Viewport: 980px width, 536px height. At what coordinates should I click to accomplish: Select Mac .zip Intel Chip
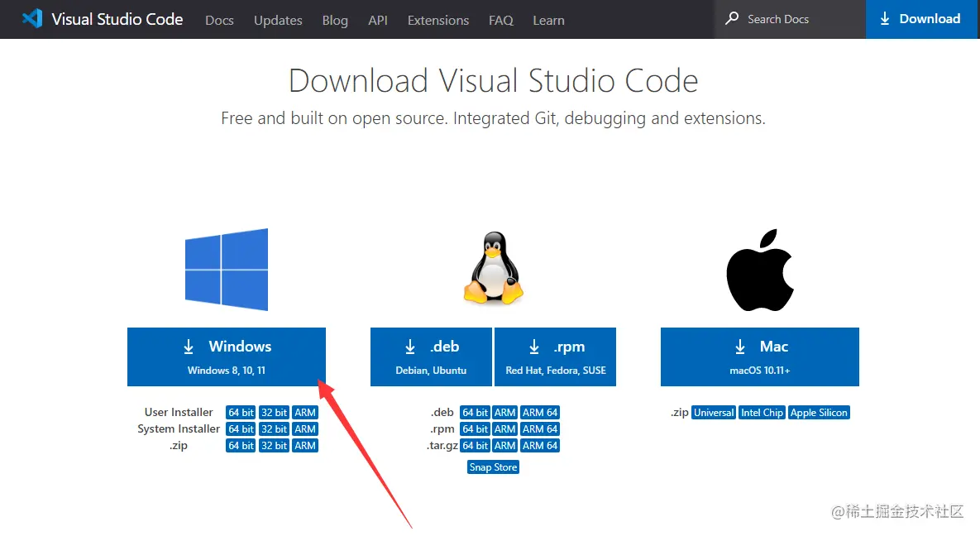[x=762, y=412]
